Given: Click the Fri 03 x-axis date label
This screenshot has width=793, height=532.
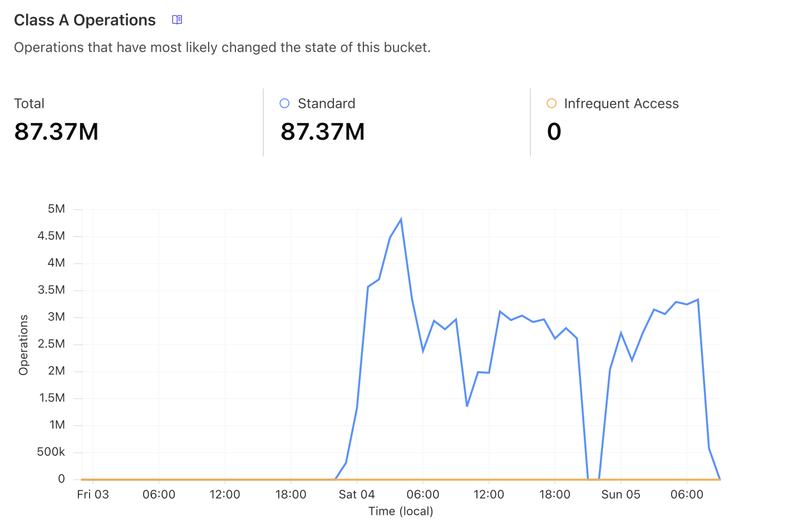Looking at the screenshot, I should point(93,494).
